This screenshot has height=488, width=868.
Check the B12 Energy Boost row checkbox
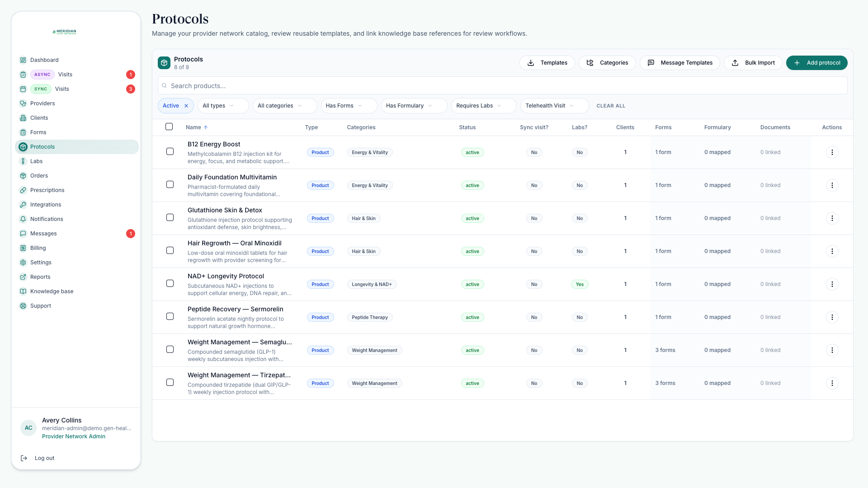coord(170,151)
